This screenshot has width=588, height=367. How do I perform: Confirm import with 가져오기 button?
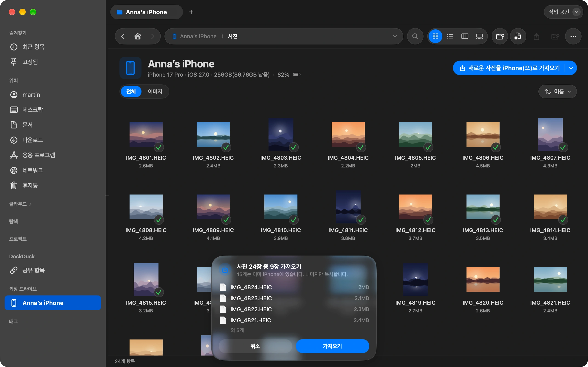click(x=332, y=346)
